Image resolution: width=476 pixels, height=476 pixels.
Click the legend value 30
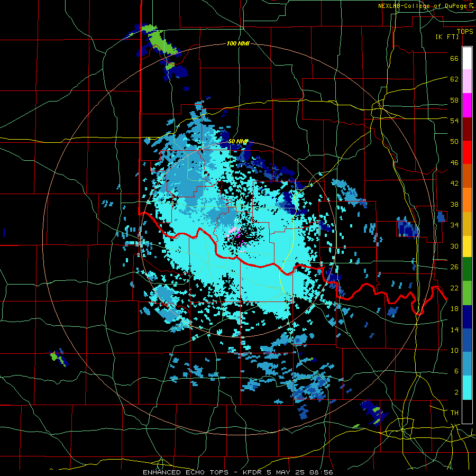coord(454,246)
